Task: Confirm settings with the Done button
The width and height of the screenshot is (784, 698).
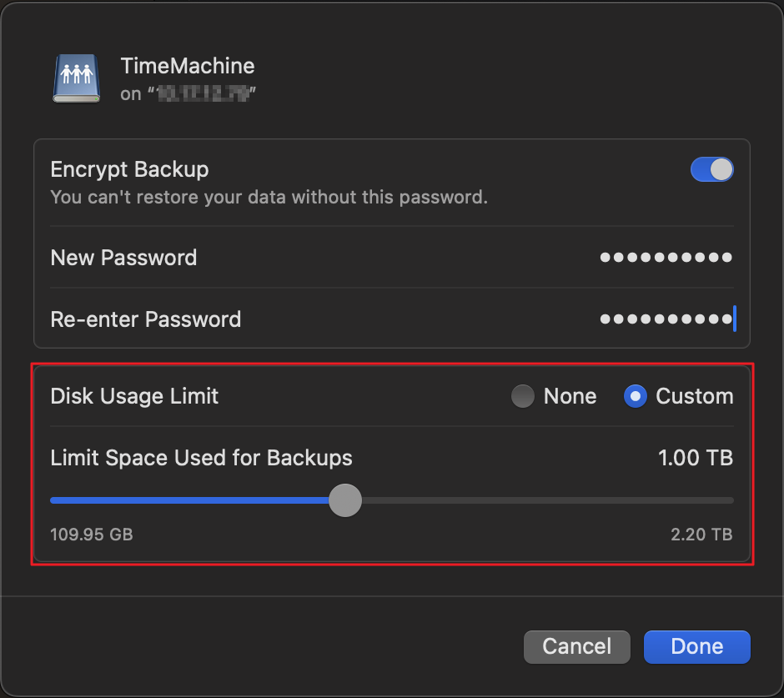Action: 696,646
